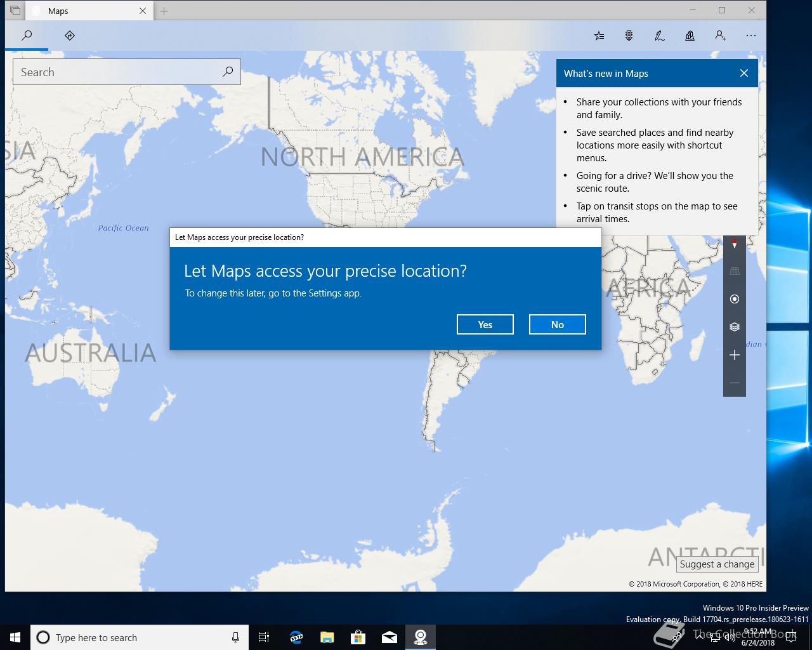Open the See more ellipsis menu

click(751, 36)
